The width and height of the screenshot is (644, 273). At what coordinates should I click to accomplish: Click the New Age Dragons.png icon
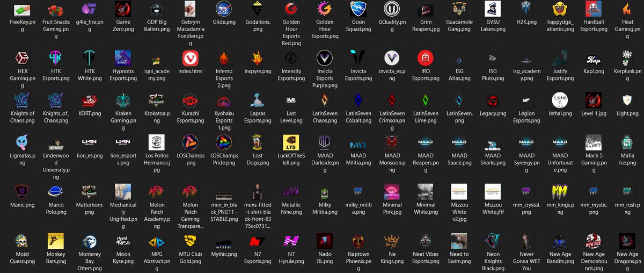pyautogui.click(x=627, y=241)
